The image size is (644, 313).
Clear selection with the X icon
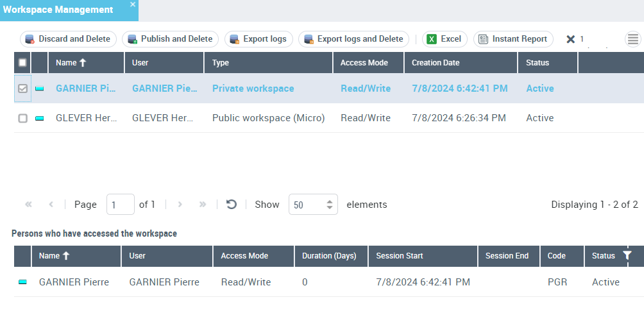pos(570,39)
